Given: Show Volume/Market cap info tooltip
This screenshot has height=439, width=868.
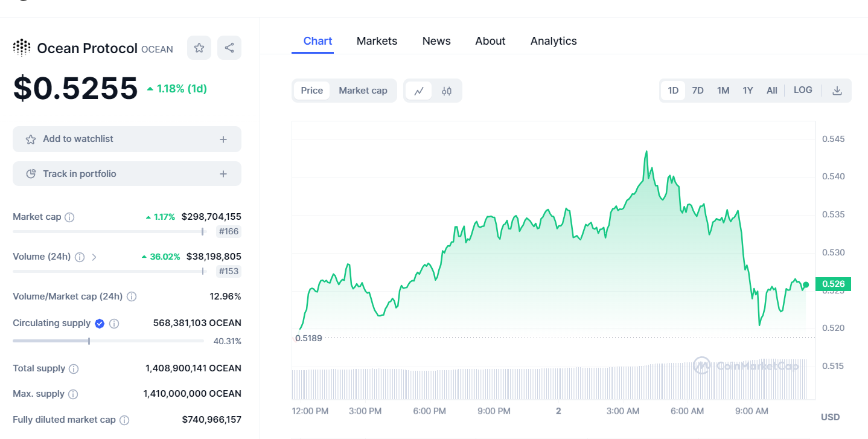Looking at the screenshot, I should tap(132, 296).
